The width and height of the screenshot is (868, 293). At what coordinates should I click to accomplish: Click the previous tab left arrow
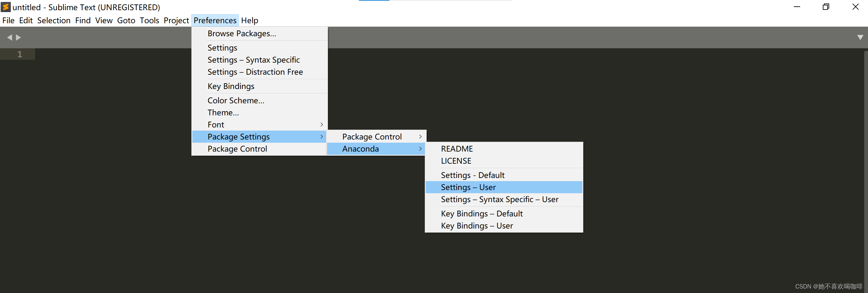[x=10, y=37]
